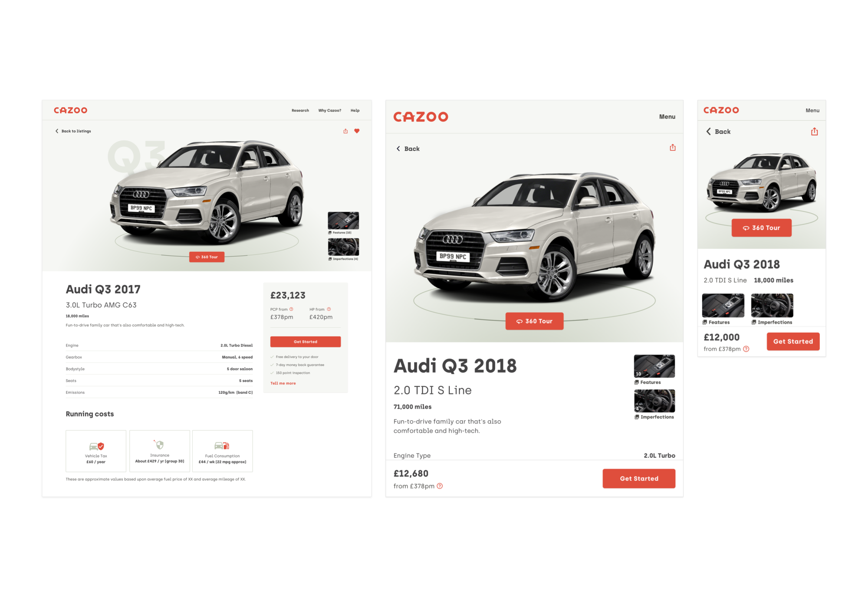Select the Insurance running cost card

pos(160,451)
